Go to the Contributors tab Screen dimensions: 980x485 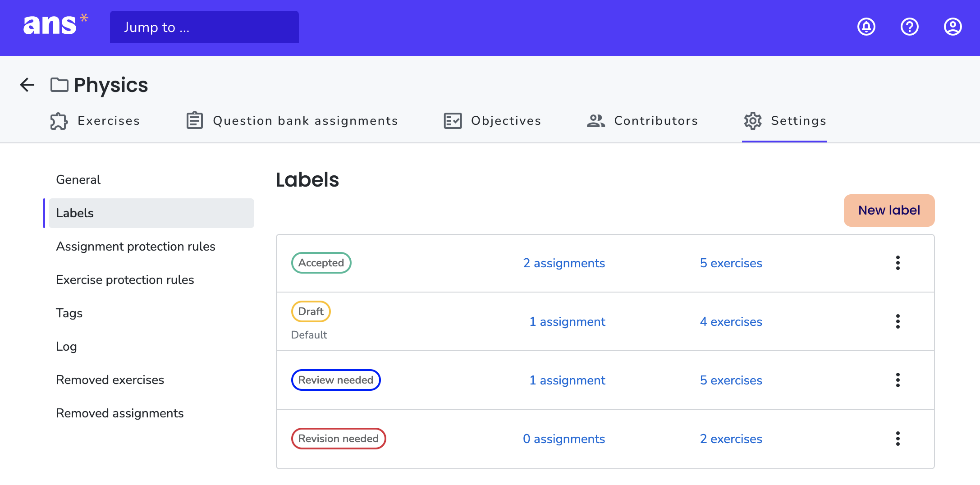pyautogui.click(x=642, y=121)
